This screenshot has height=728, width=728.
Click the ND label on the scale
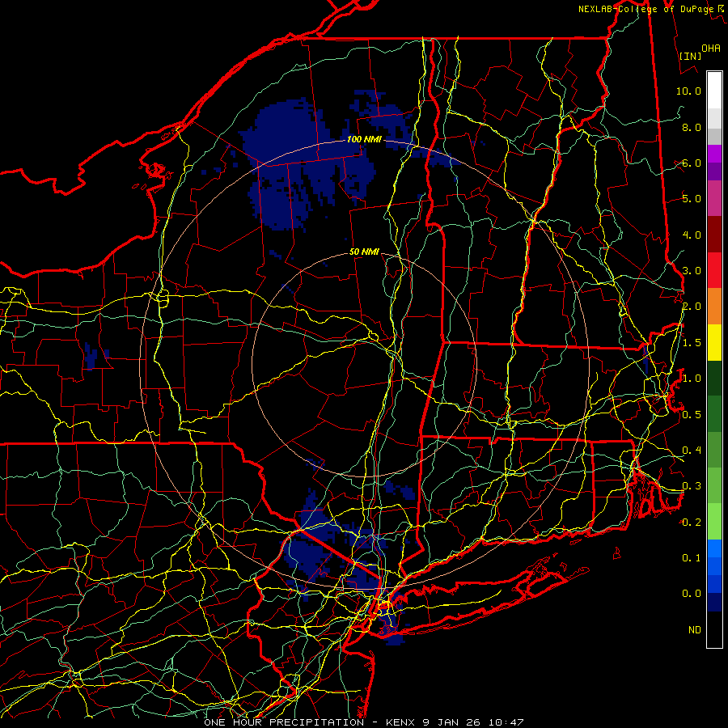coord(695,630)
